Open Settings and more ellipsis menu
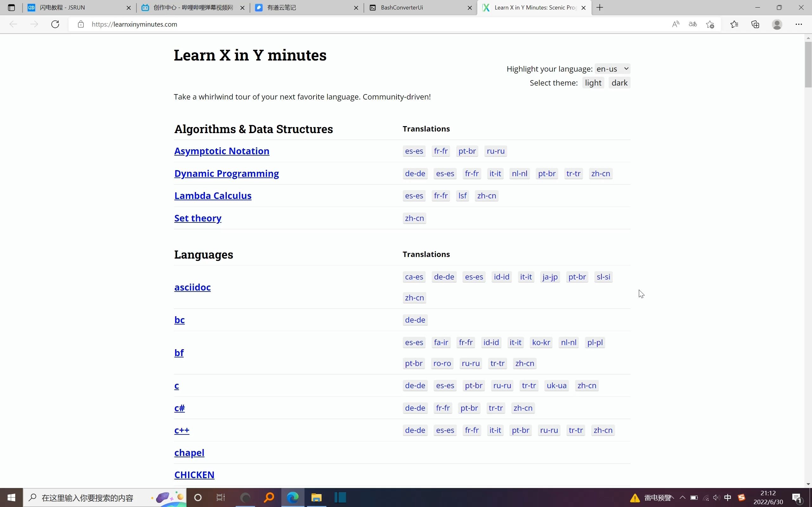 point(799,24)
